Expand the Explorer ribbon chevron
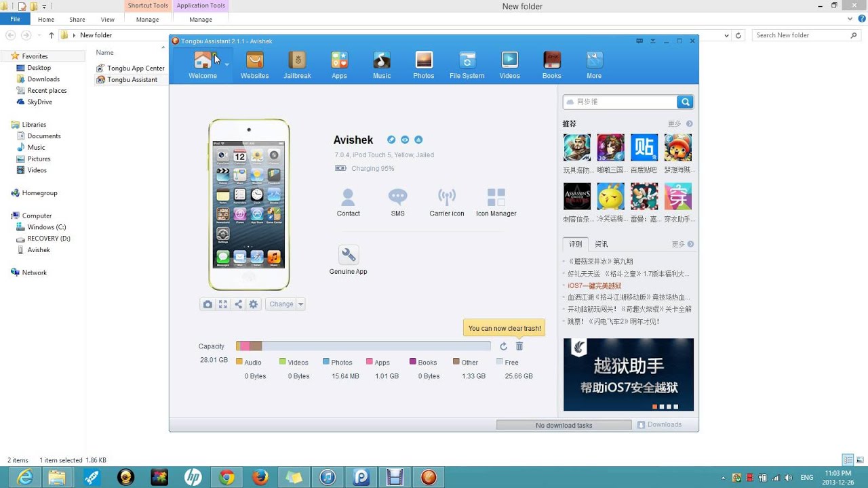Screen dimensions: 868x488 click(x=850, y=20)
